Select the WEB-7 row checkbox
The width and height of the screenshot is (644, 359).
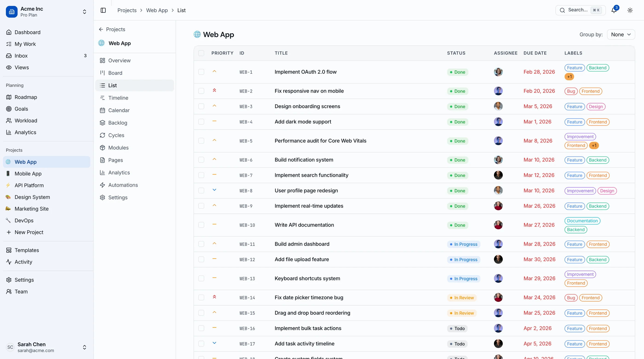(x=201, y=175)
